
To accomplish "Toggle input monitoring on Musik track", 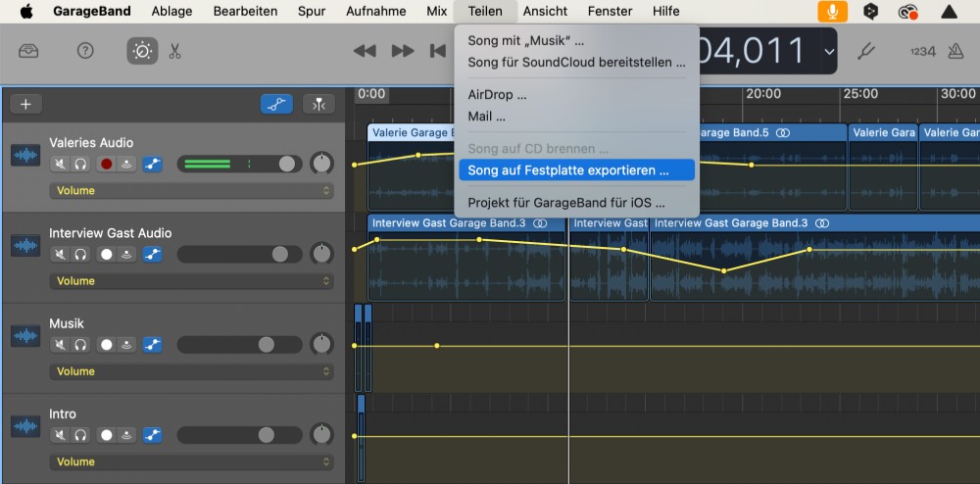I will [x=126, y=345].
